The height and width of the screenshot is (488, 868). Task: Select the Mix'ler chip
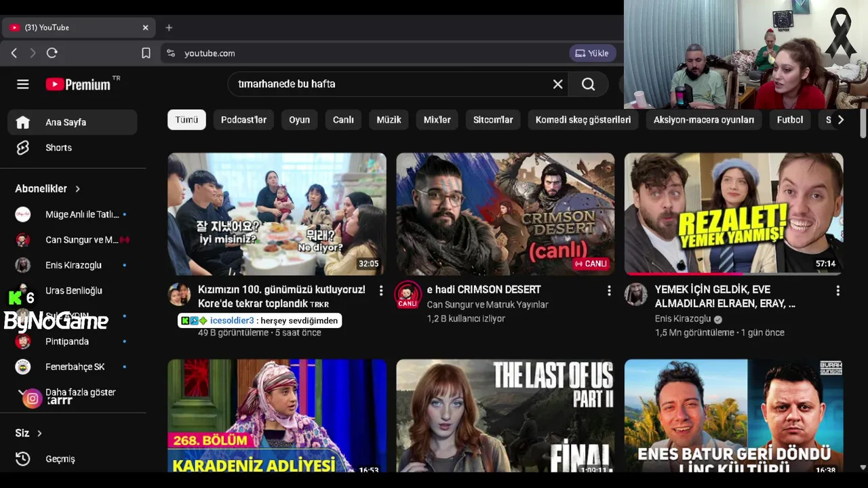437,120
